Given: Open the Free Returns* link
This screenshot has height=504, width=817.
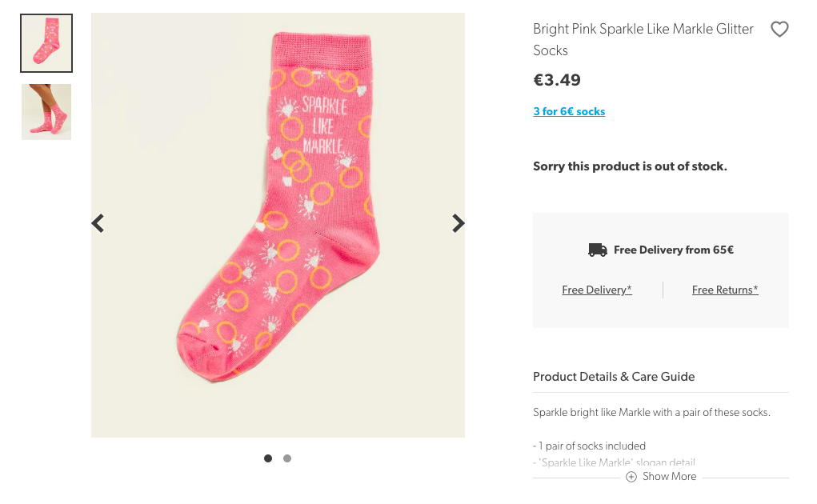Looking at the screenshot, I should (x=725, y=290).
